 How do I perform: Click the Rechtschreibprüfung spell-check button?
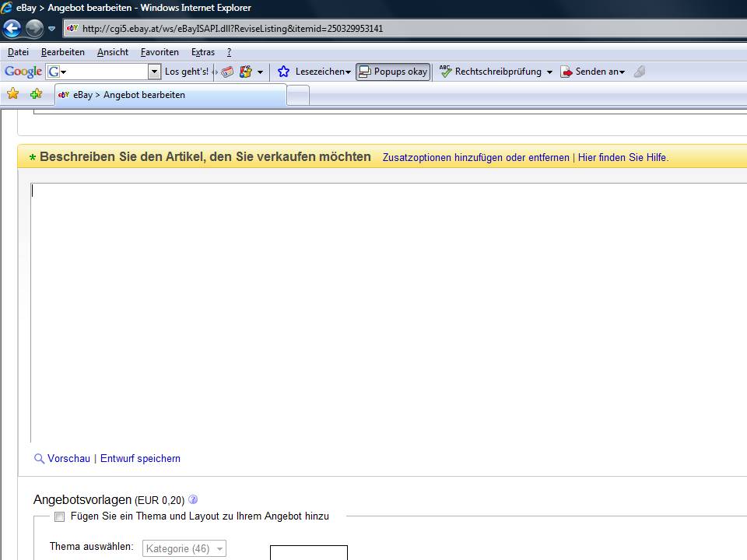click(490, 72)
